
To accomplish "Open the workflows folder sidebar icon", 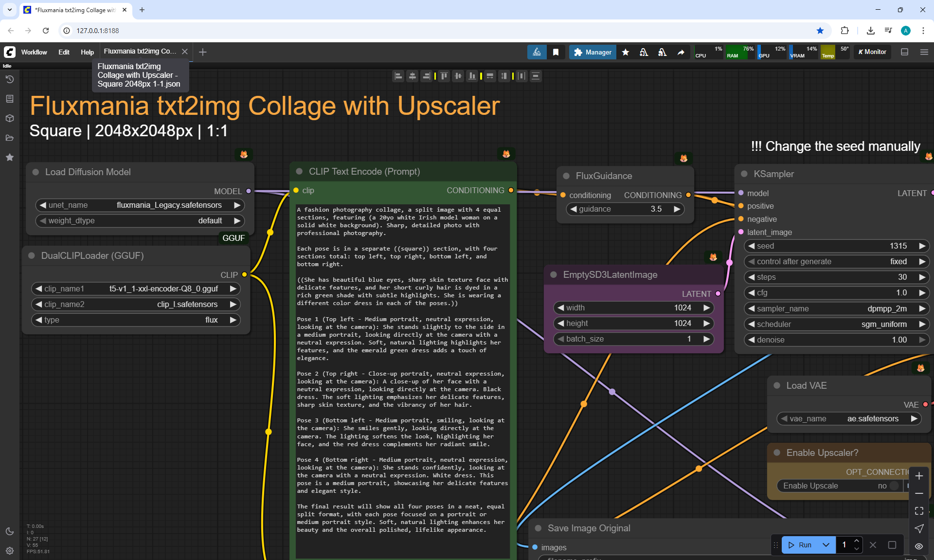I will coord(9,138).
